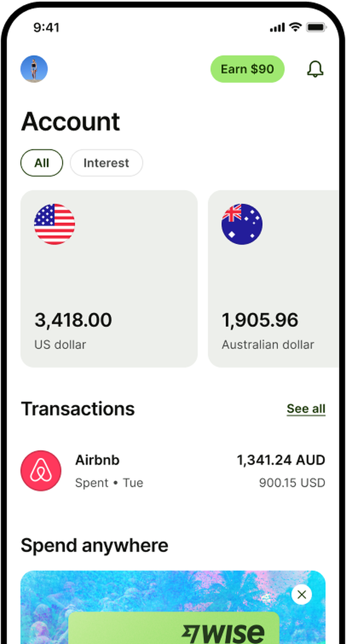Tap the cellular signal bars icon
This screenshot has height=644, width=346.
point(277,27)
